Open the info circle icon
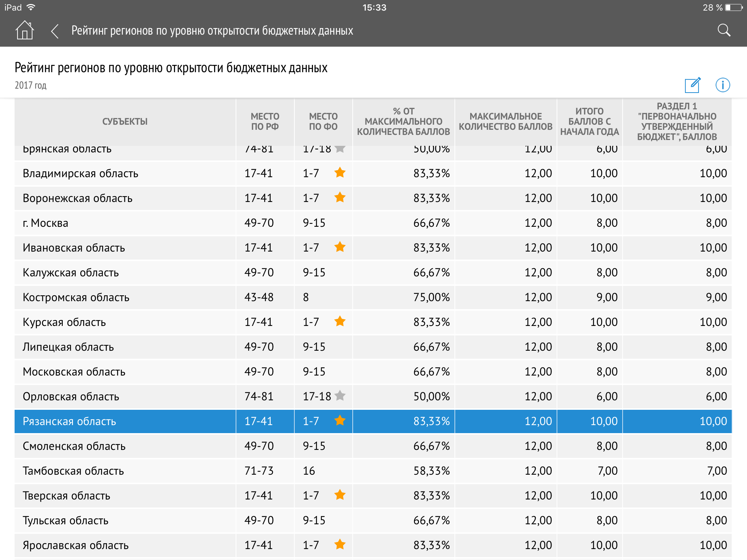The image size is (747, 560). (x=723, y=85)
